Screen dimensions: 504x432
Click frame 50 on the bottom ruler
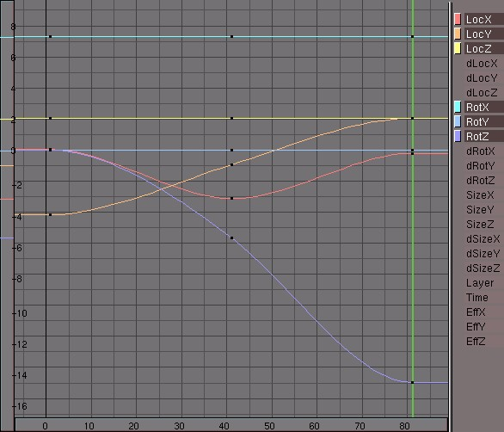(x=269, y=426)
